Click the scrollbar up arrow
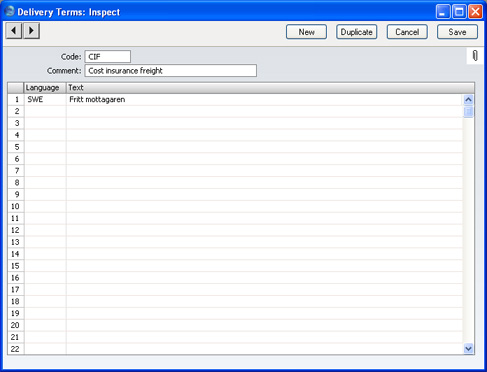Screen dimensions: 487x372 (468, 100)
